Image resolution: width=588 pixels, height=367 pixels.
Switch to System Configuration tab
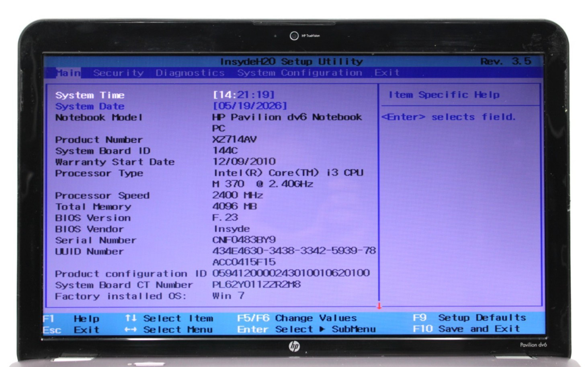(299, 73)
